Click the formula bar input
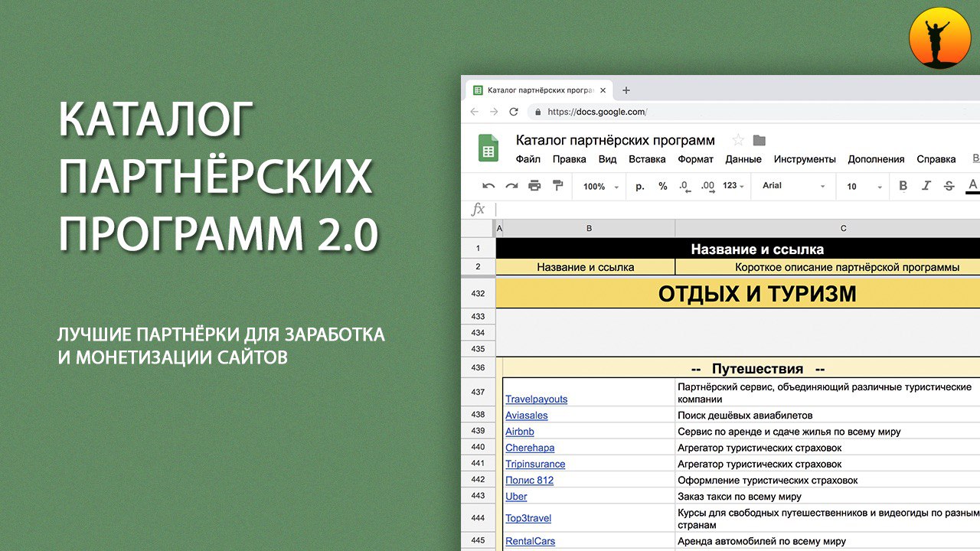 pyautogui.click(x=738, y=209)
